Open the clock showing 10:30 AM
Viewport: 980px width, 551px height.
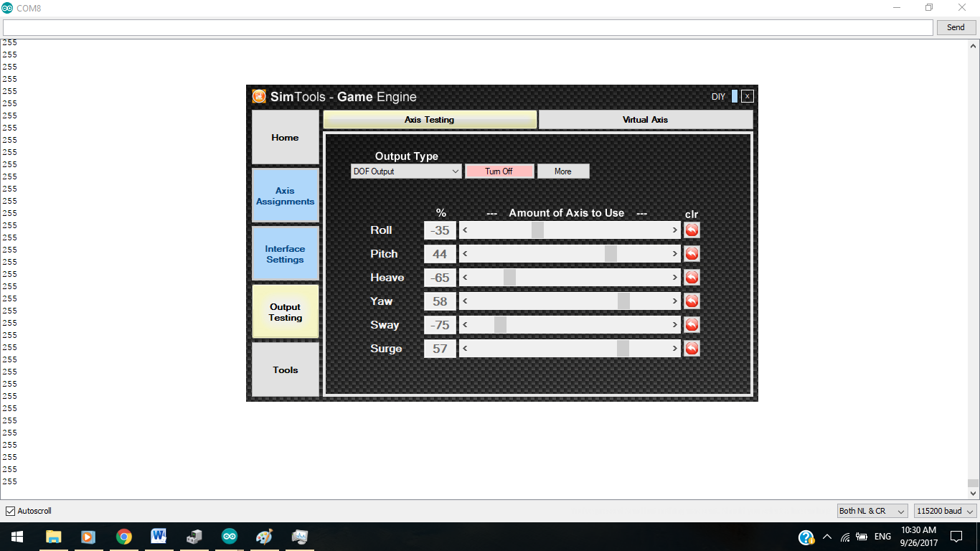tap(918, 537)
